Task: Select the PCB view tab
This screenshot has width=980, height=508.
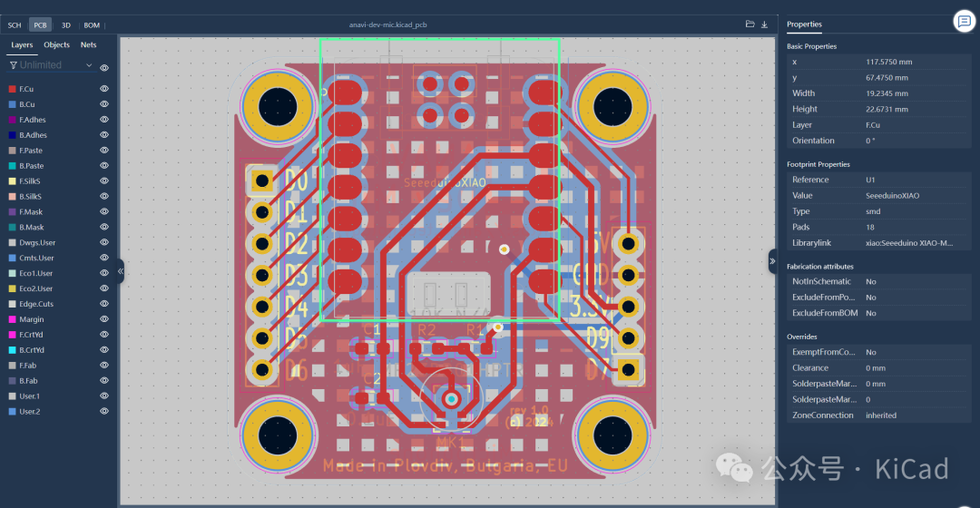Action: (40, 25)
